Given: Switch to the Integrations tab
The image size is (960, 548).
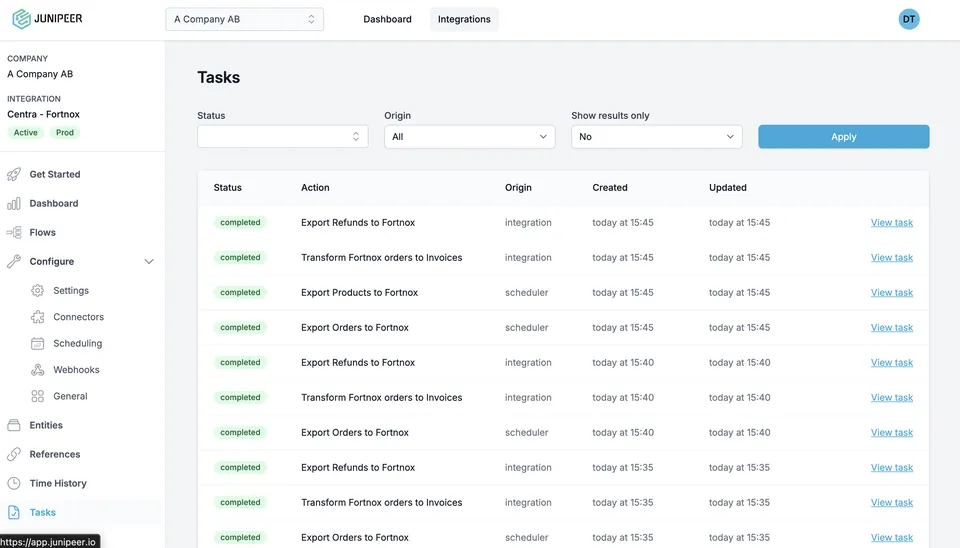Looking at the screenshot, I should coord(464,19).
